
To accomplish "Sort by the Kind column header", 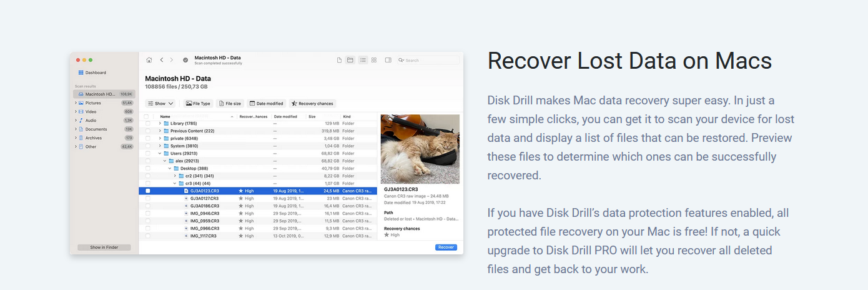I will click(347, 117).
